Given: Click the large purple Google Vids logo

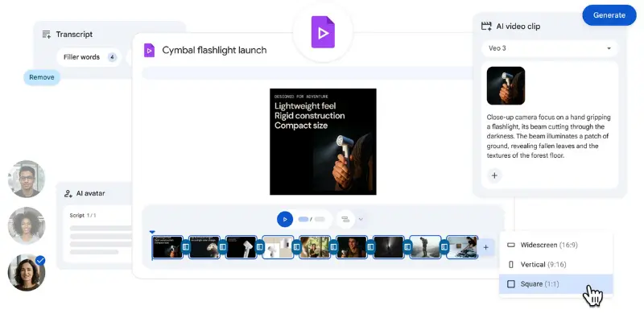Looking at the screenshot, I should click(323, 32).
